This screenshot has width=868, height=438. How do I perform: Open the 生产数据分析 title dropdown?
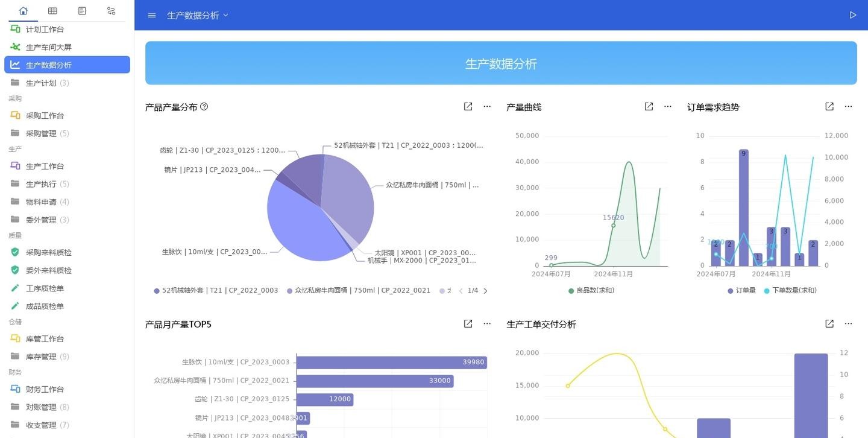[225, 14]
